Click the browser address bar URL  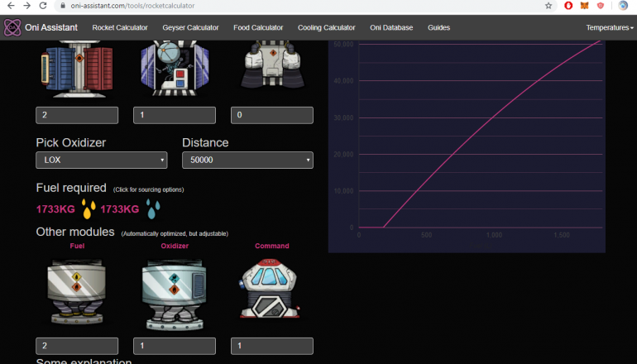click(x=132, y=6)
